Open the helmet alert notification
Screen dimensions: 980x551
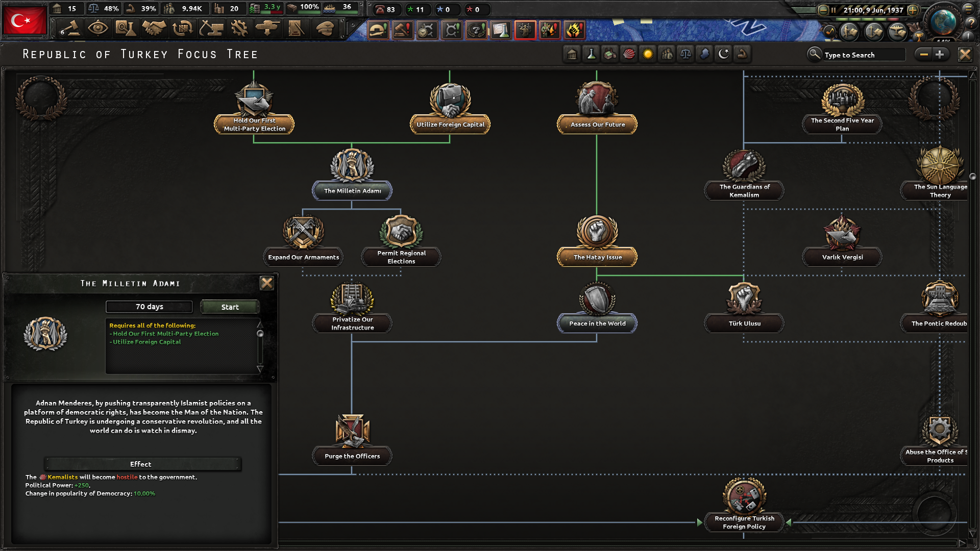tap(378, 30)
